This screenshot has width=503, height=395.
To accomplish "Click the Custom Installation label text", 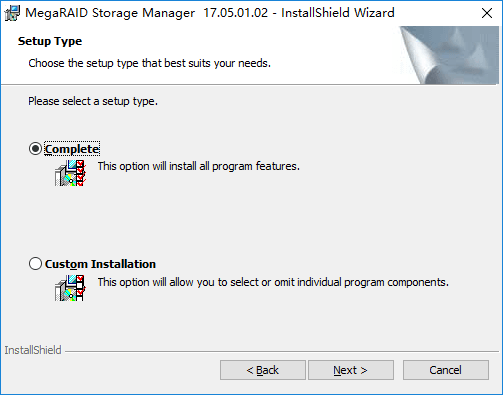I will click(100, 264).
